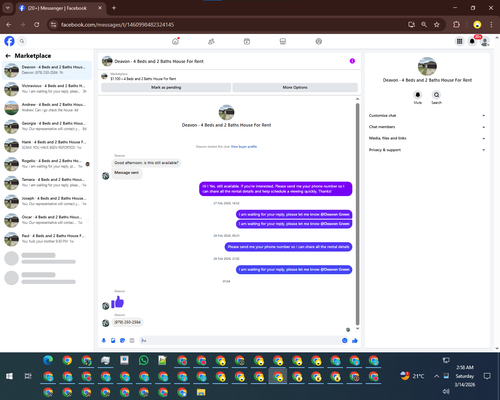The width and height of the screenshot is (500, 400).
Task: Open the Chrome tab search dropdown
Action: [x=7, y=8]
